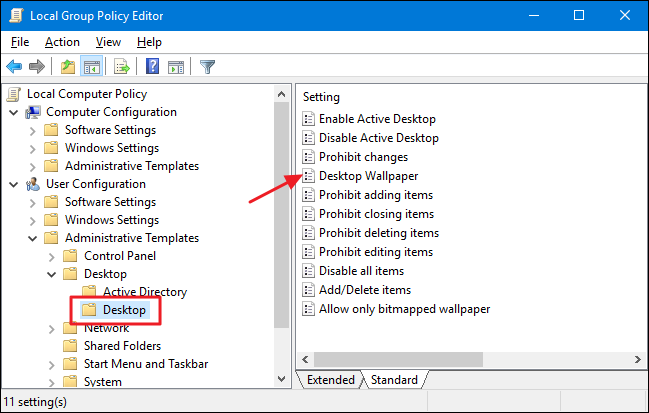This screenshot has width=649, height=413.
Task: Click the Up one level folder icon
Action: tap(67, 67)
